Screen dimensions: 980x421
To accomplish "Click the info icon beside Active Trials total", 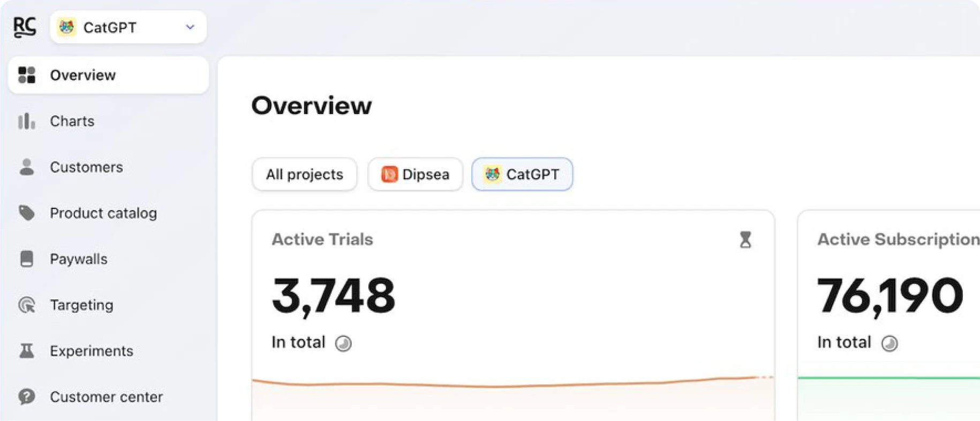I will point(343,343).
